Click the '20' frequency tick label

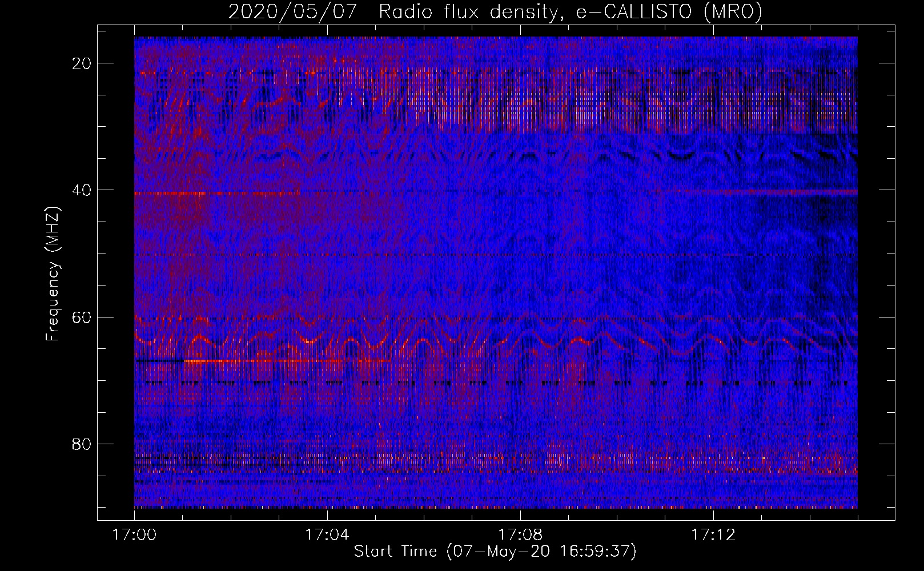pyautogui.click(x=82, y=63)
